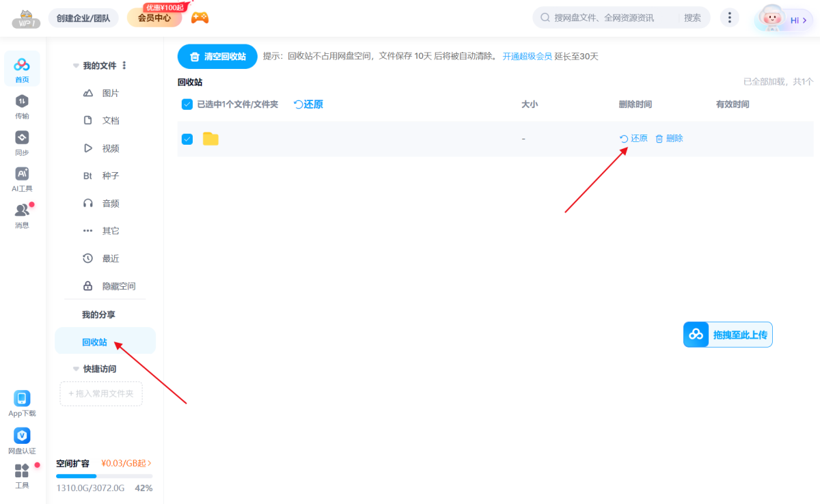Click 删除 on the folder row
The width and height of the screenshot is (820, 504).
tap(669, 139)
